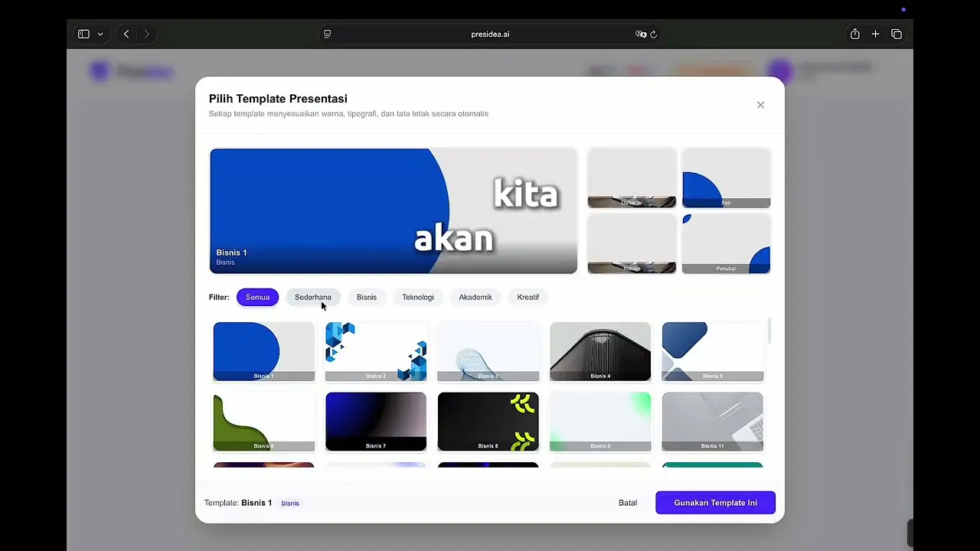980x551 pixels.
Task: Choose the Bisnis 6 template thumbnail
Action: click(x=264, y=422)
